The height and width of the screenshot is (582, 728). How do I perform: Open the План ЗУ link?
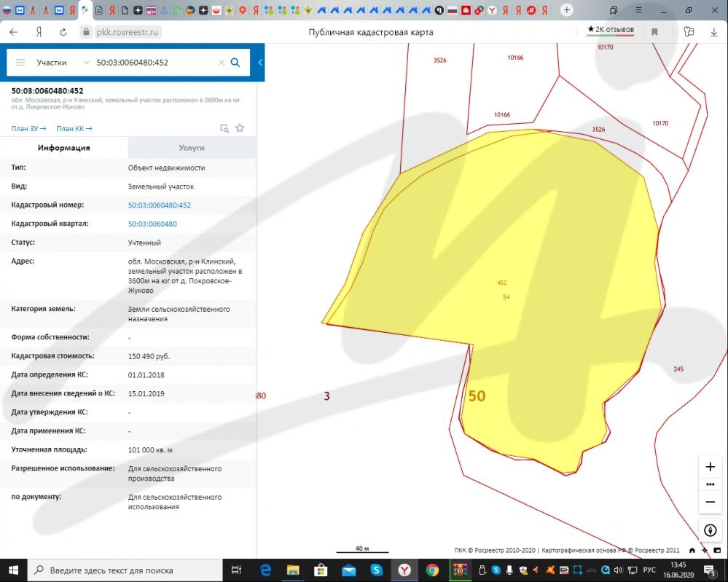pyautogui.click(x=29, y=128)
